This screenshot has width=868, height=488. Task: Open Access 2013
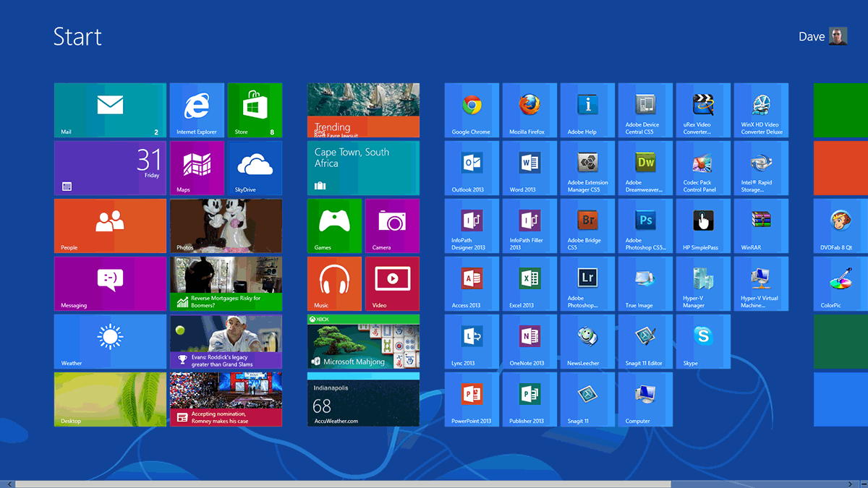pyautogui.click(x=472, y=283)
